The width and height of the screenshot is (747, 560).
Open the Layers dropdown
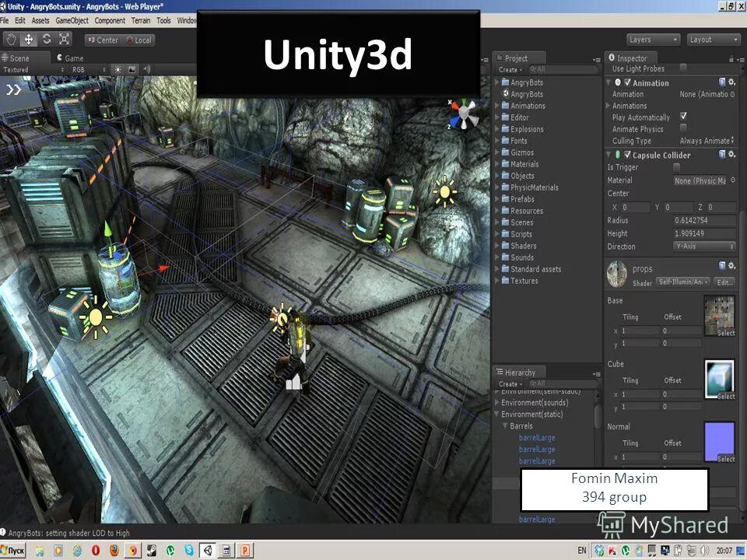tap(653, 40)
